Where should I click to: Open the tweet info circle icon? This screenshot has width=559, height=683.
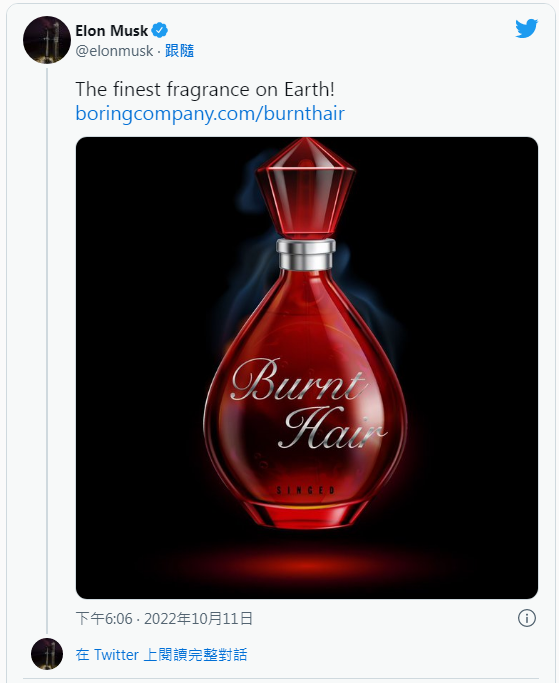pos(527,618)
